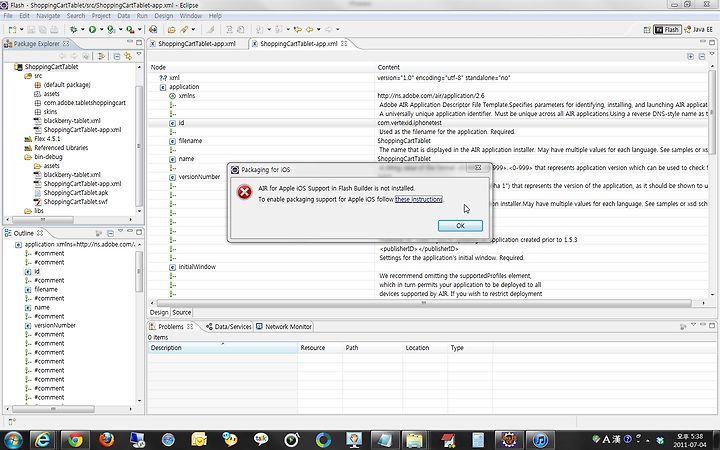Click the open folder toolbar icon
Image resolution: width=720 pixels, height=450 pixels.
(x=171, y=29)
